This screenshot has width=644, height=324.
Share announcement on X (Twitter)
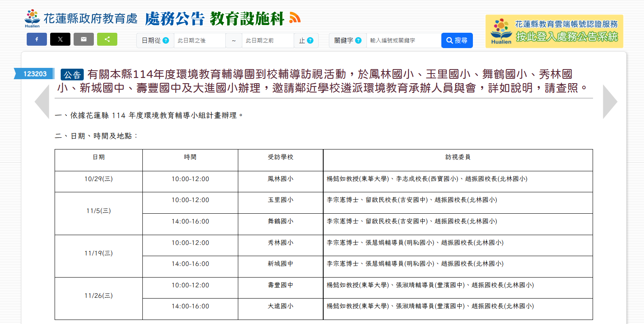click(60, 39)
